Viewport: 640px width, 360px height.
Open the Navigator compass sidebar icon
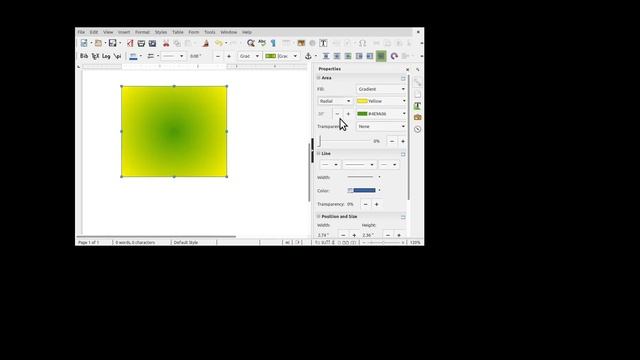pos(417,129)
